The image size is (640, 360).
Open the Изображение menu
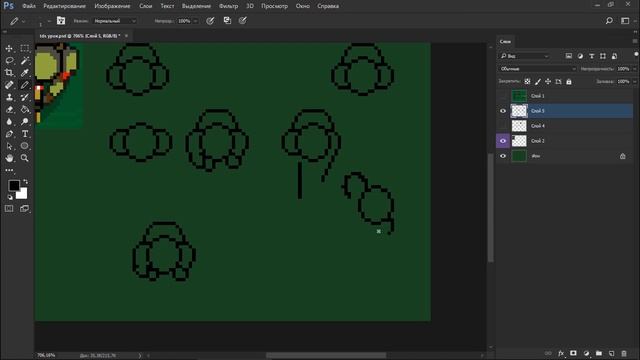click(x=112, y=6)
